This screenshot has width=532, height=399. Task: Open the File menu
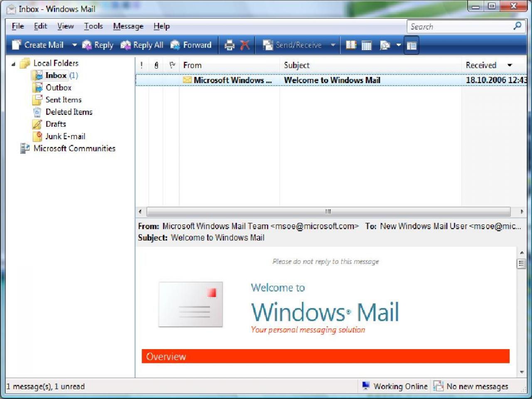coord(18,26)
